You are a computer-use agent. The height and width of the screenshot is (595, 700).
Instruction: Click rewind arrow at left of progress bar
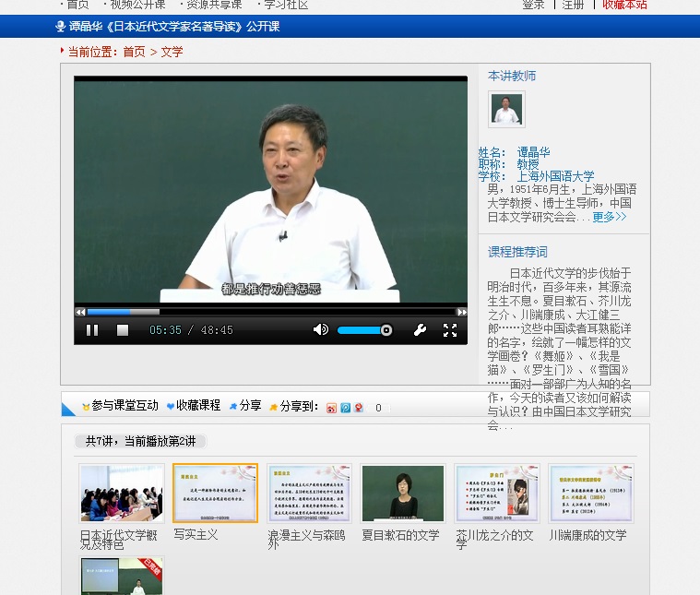pos(80,312)
